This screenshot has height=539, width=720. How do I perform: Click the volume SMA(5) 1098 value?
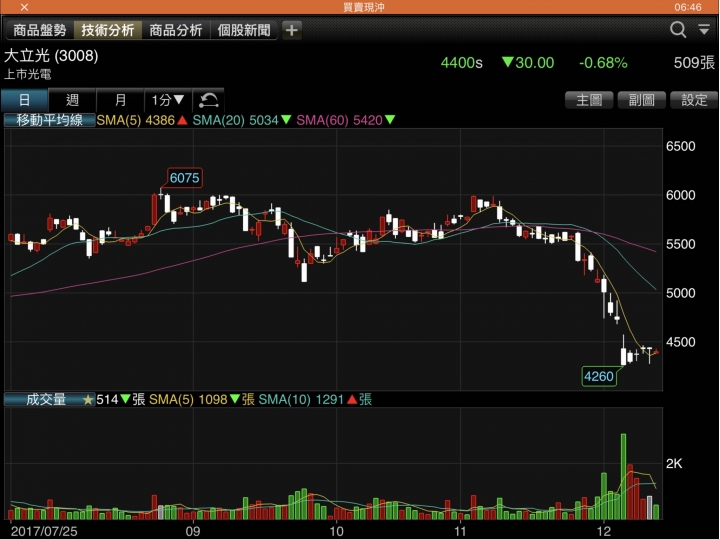[x=202, y=399]
